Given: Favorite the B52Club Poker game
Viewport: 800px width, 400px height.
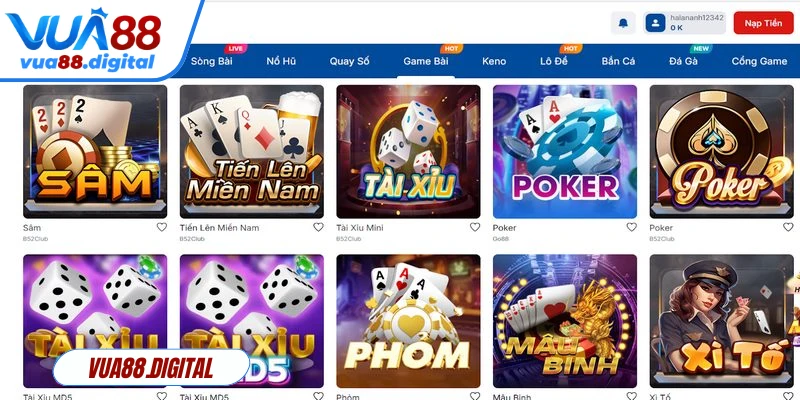Looking at the screenshot, I should point(788,227).
